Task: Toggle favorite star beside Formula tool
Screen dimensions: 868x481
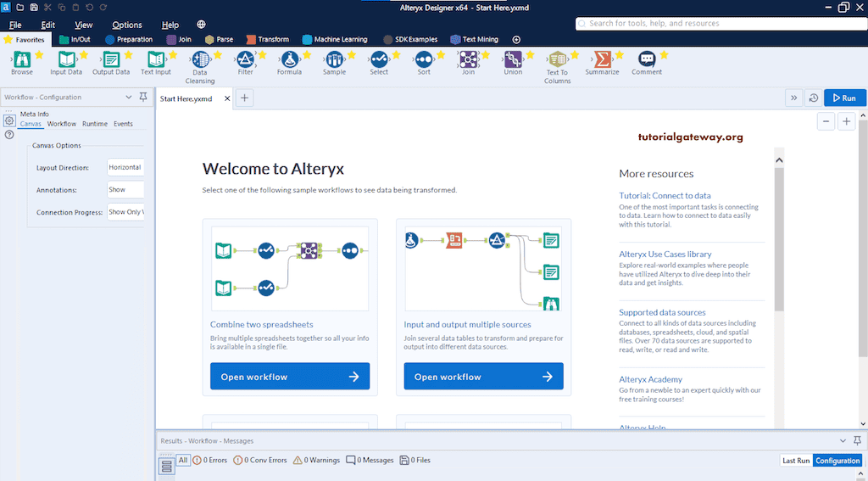Action: (307, 54)
